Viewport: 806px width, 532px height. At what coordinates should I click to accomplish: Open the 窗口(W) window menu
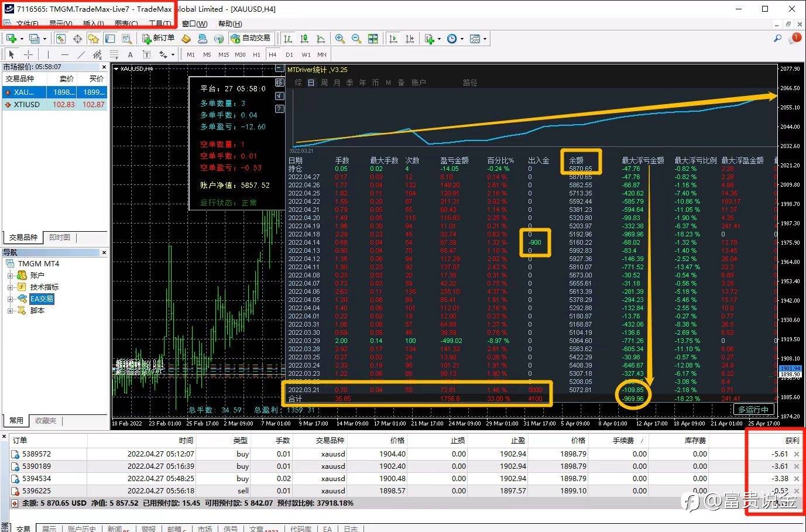[x=194, y=24]
